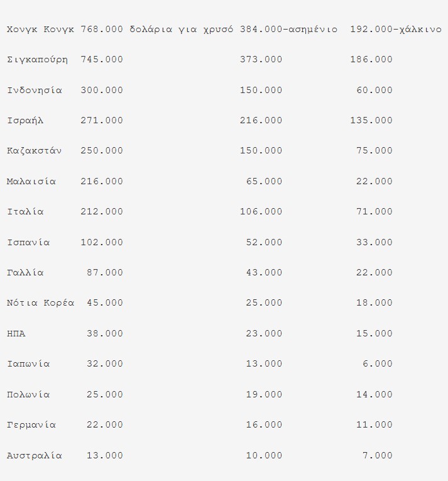This screenshot has width=448, height=481.
Task: Click the country name Χονγκ Κονγκ
Action: pyautogui.click(x=40, y=30)
